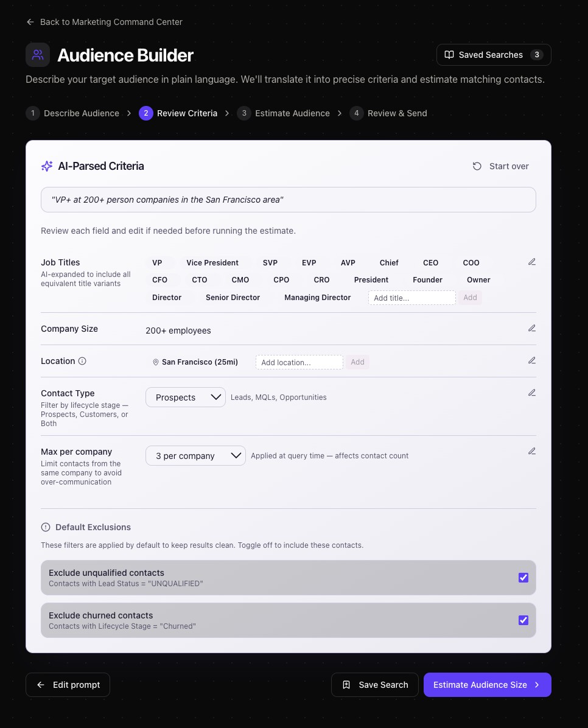Click the 200+ employees value

click(178, 331)
